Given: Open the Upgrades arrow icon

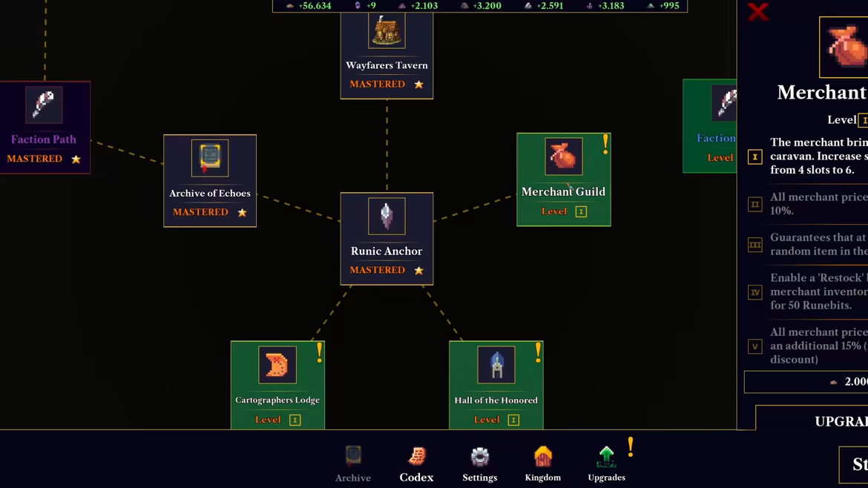Looking at the screenshot, I should point(606,457).
